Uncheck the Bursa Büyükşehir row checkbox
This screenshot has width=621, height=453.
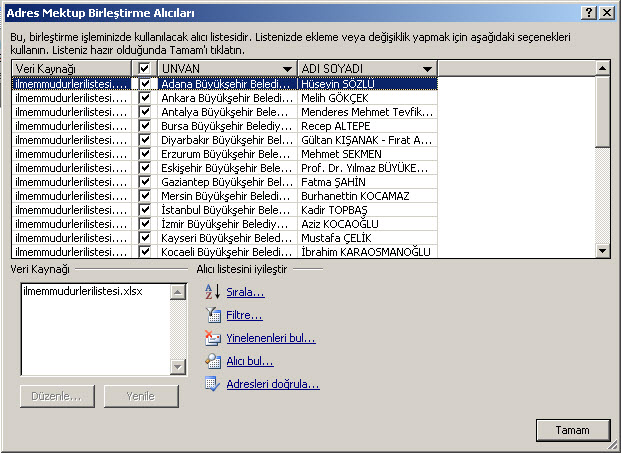click(x=145, y=126)
